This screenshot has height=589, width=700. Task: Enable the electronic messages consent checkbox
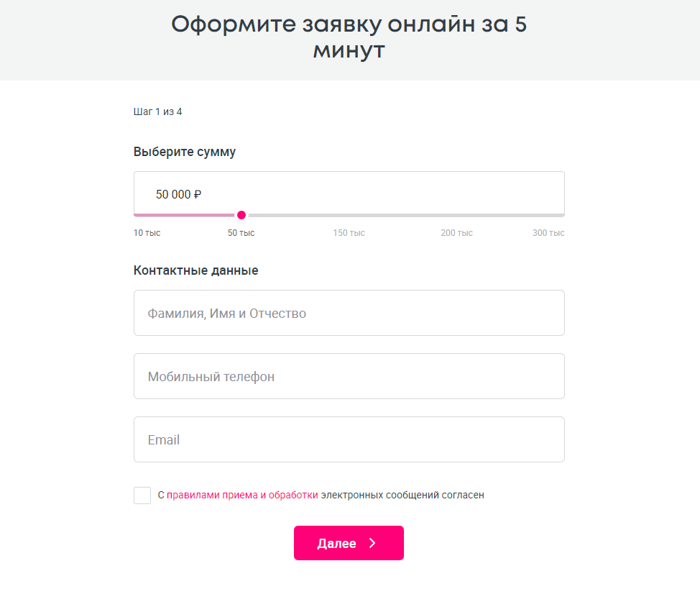[x=142, y=495]
